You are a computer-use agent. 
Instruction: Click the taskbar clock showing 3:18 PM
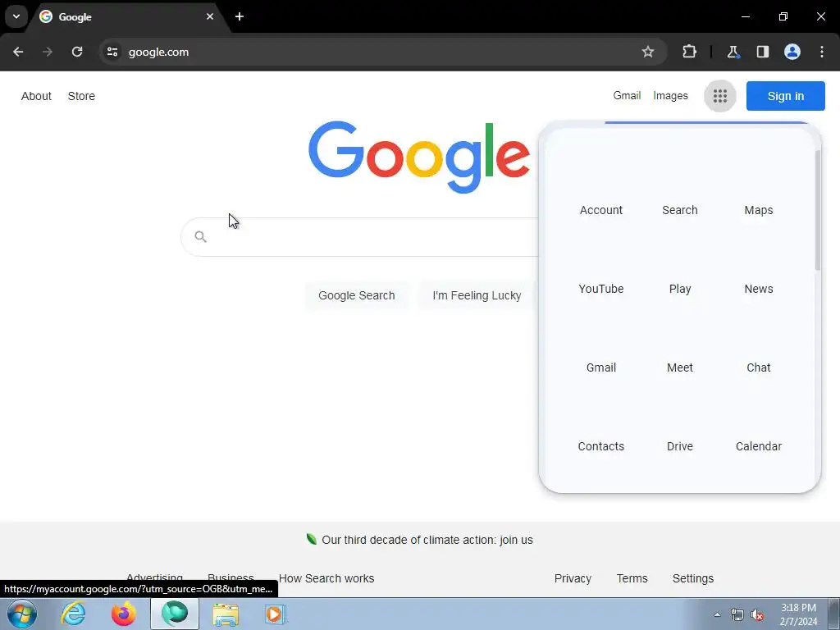pos(798,614)
